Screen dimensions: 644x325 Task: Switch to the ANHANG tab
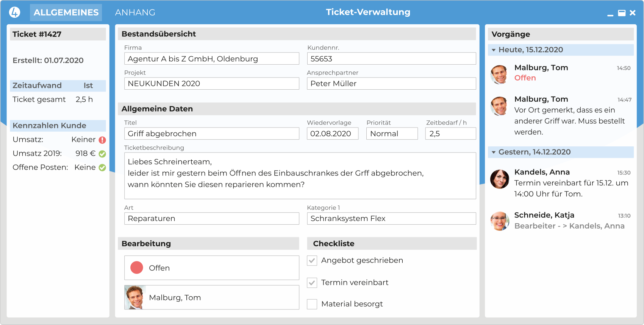pos(135,12)
